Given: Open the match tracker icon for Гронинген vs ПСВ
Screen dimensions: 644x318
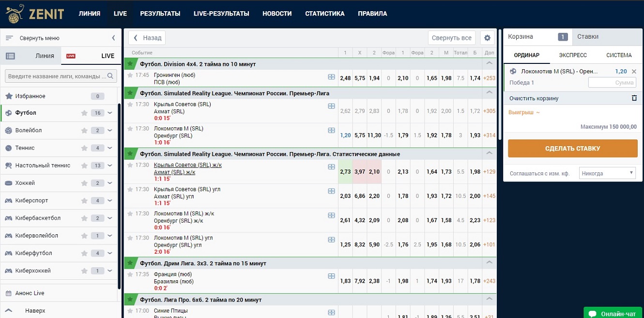Looking at the screenshot, I should tap(331, 77).
